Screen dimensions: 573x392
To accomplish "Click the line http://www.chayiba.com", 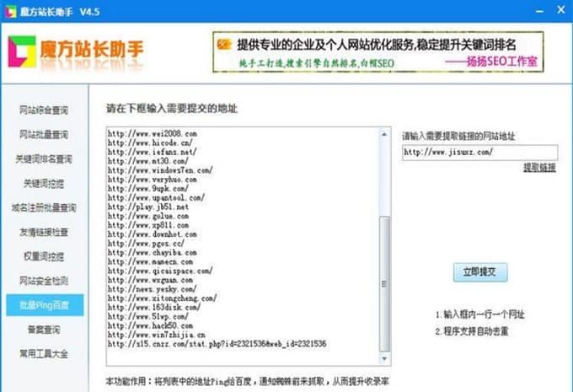I will coord(152,253).
